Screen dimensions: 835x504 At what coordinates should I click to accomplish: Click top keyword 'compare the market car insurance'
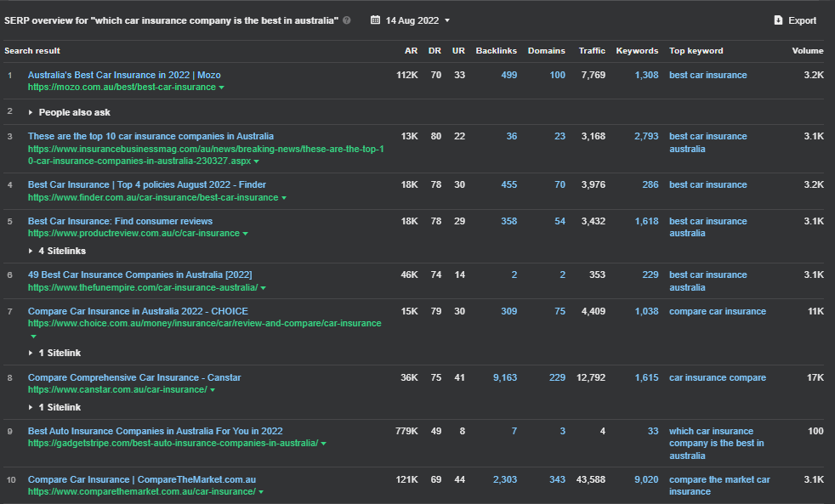click(x=719, y=485)
